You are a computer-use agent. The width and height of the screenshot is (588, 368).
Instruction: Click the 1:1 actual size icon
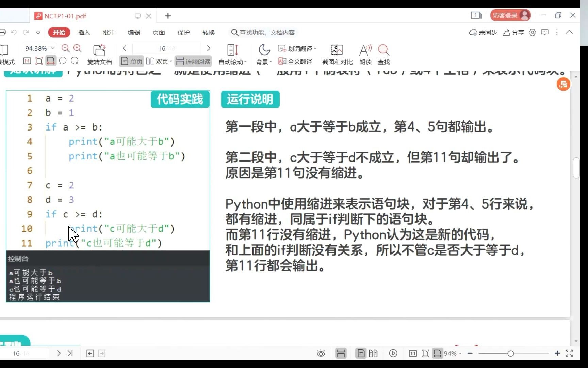(x=27, y=61)
